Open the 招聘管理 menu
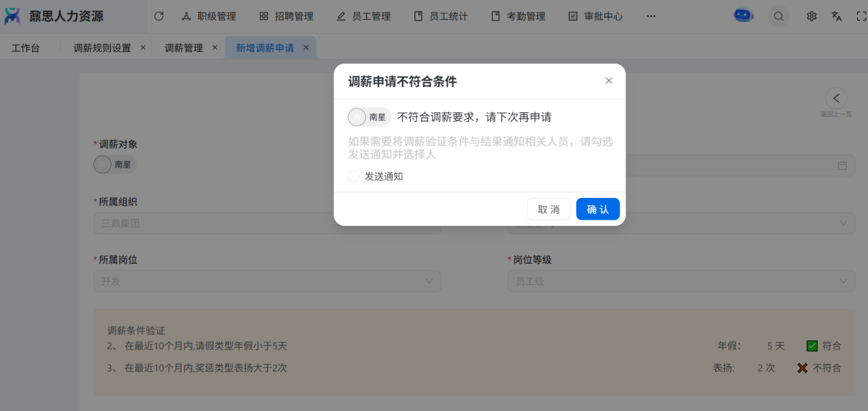Image resolution: width=868 pixels, height=411 pixels. tap(286, 16)
